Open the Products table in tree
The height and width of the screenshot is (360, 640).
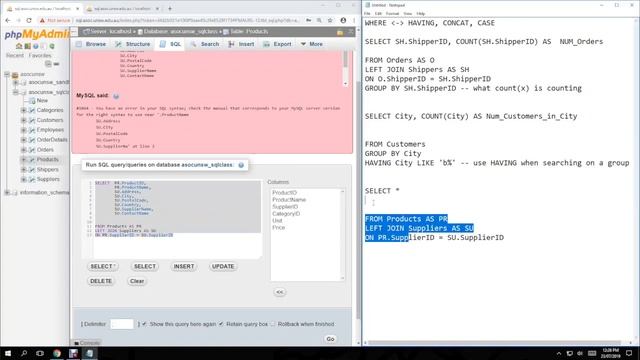click(48, 160)
